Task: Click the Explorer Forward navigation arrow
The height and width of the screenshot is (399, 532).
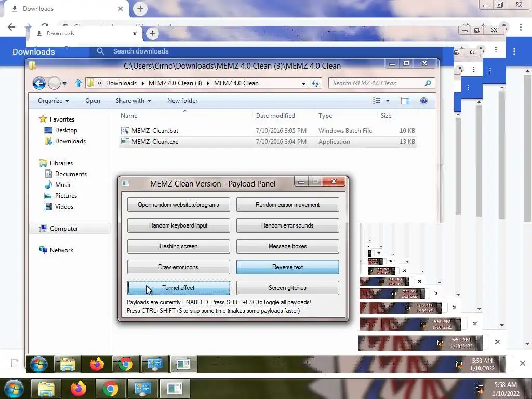Action: point(54,83)
